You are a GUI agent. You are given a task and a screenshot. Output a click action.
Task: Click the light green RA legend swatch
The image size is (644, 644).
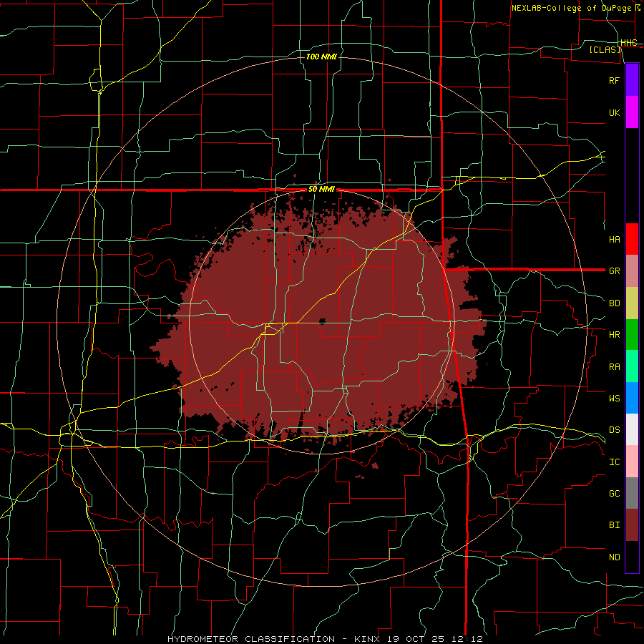(x=632, y=366)
